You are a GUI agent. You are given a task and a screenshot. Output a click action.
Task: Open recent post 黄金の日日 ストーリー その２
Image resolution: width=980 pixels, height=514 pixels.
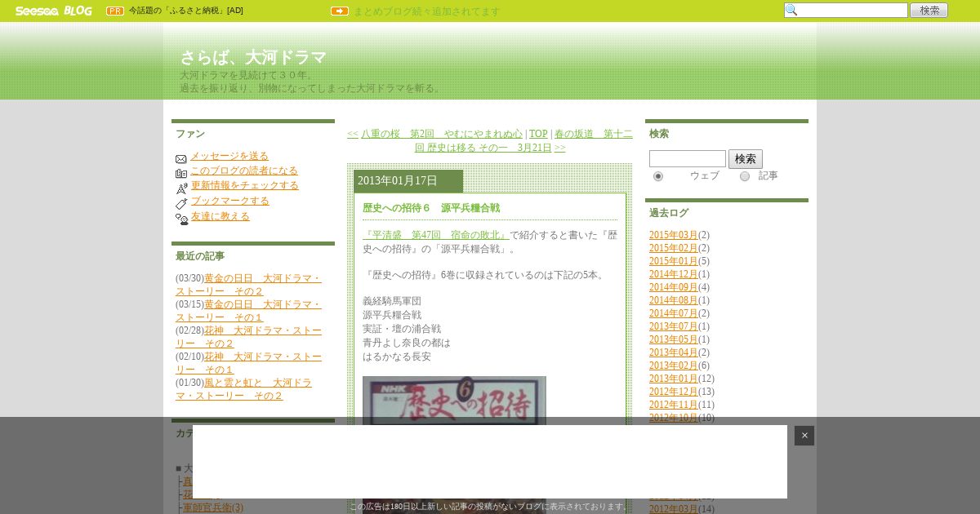tap(248, 285)
